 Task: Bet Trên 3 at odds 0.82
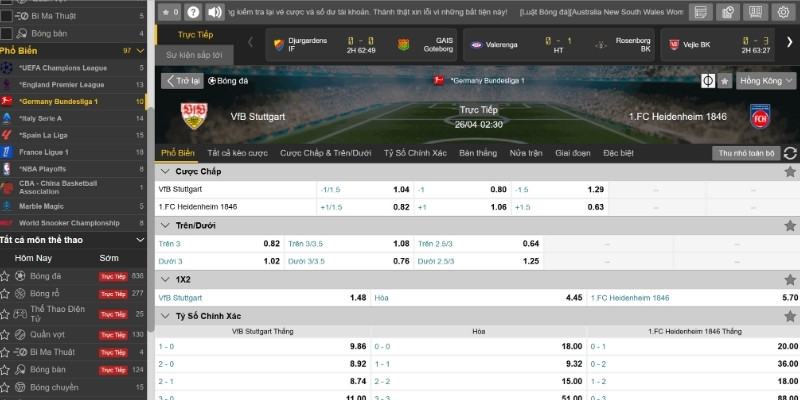point(219,243)
